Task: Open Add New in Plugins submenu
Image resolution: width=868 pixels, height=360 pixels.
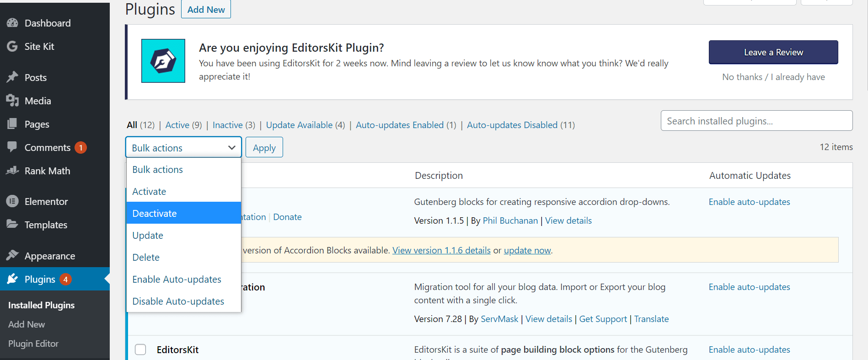Action: pos(27,324)
